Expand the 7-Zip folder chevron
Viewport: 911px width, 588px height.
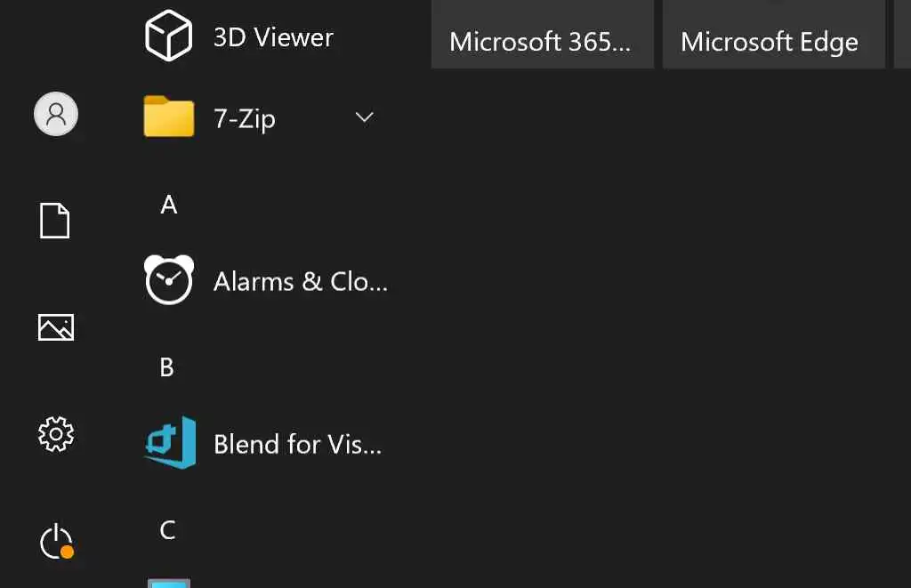[364, 117]
